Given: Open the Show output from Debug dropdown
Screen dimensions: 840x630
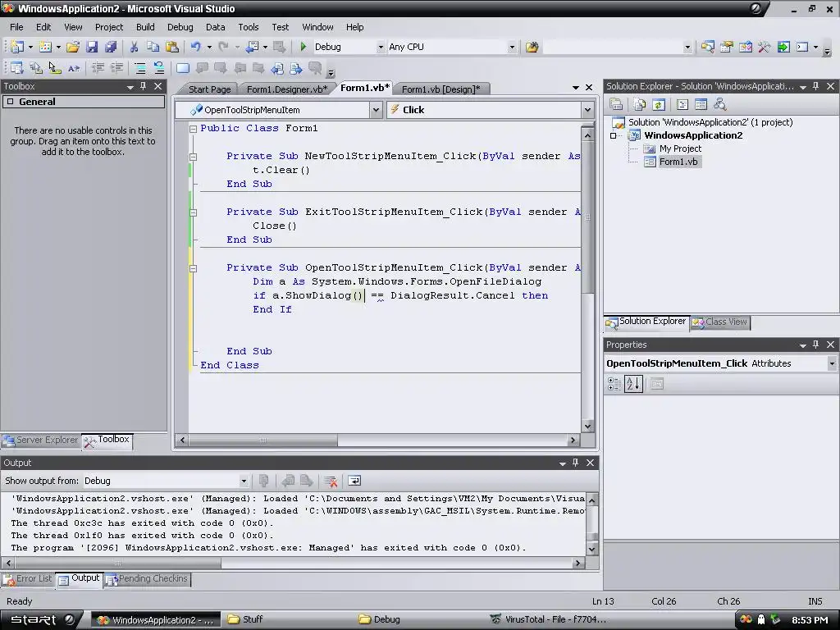Looking at the screenshot, I should pyautogui.click(x=243, y=481).
